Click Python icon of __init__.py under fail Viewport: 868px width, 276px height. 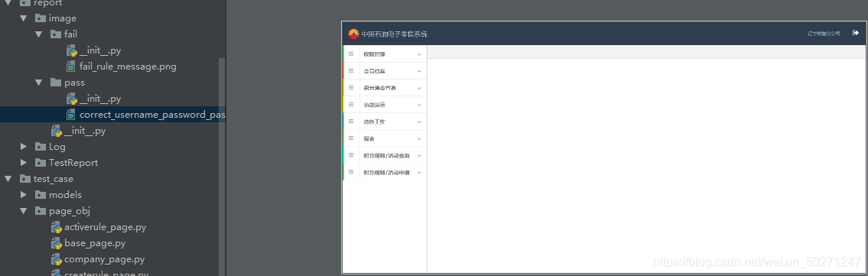tap(71, 51)
